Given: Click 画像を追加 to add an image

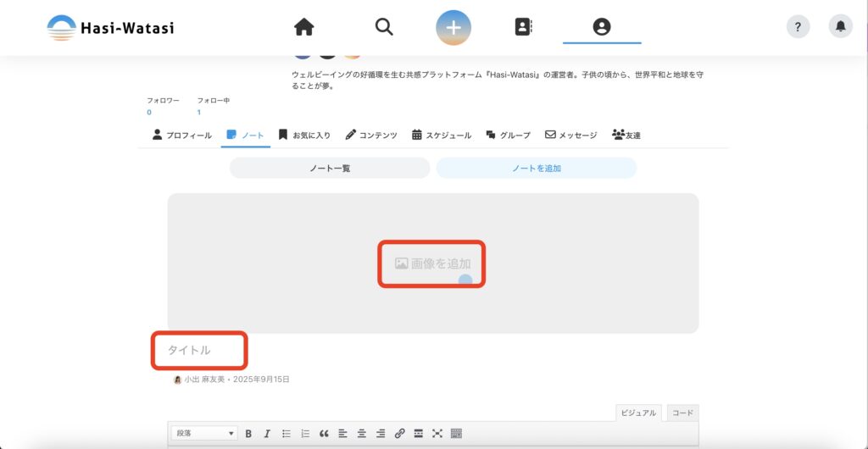Looking at the screenshot, I should click(432, 263).
